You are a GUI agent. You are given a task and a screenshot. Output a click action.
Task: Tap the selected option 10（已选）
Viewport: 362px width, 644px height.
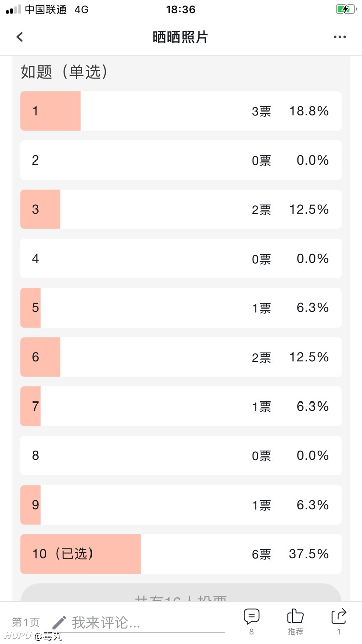coord(181,554)
